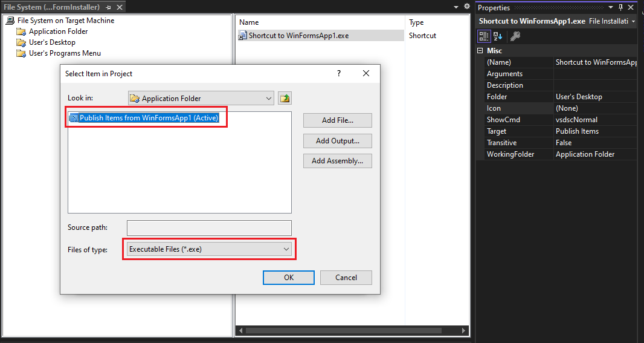Click the Shortcut type cell
This screenshot has height=343, width=644.
click(x=422, y=36)
